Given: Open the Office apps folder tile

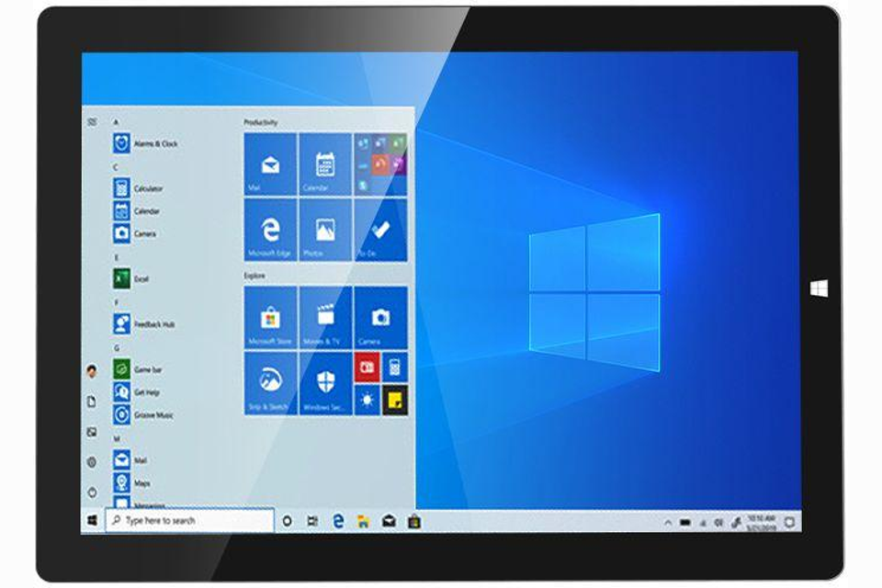Looking at the screenshot, I should pos(380,164).
